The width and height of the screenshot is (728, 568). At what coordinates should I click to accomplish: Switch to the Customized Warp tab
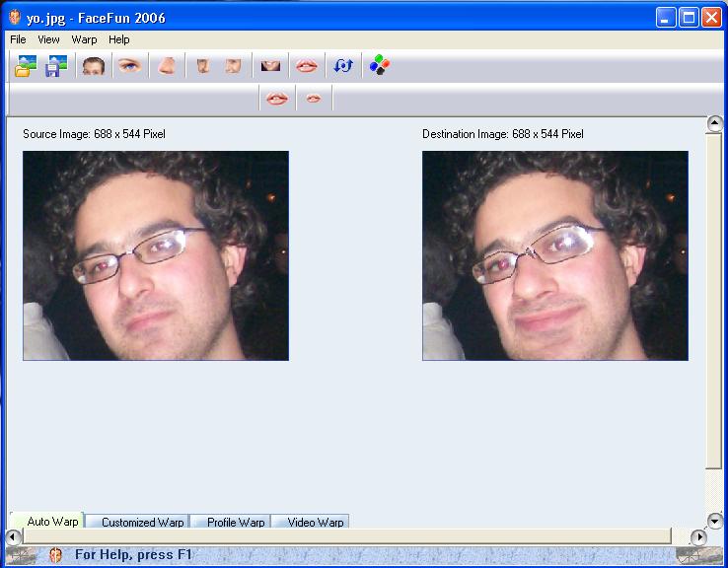click(138, 522)
